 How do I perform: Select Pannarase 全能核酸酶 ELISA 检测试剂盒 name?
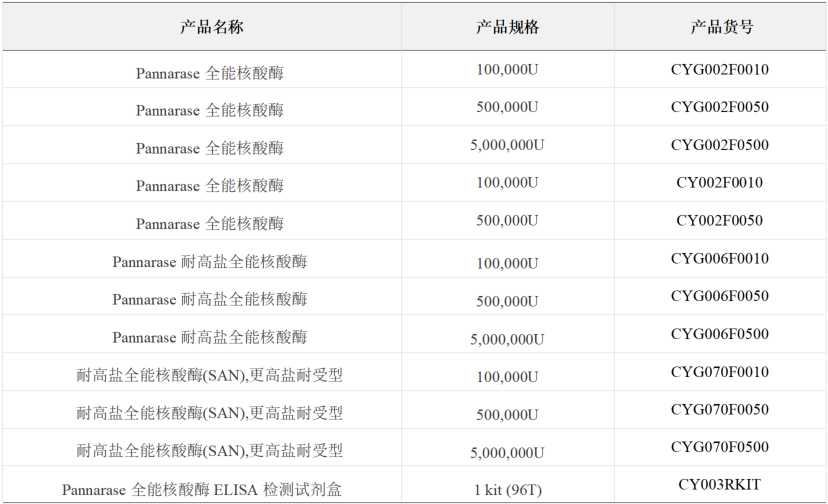pyautogui.click(x=202, y=490)
